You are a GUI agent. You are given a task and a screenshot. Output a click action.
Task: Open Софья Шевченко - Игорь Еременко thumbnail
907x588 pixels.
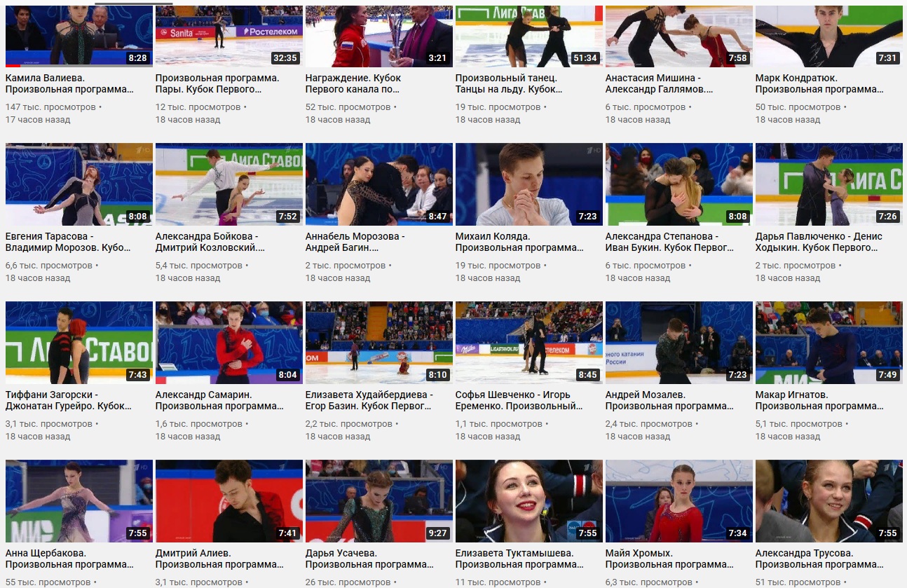click(x=529, y=343)
